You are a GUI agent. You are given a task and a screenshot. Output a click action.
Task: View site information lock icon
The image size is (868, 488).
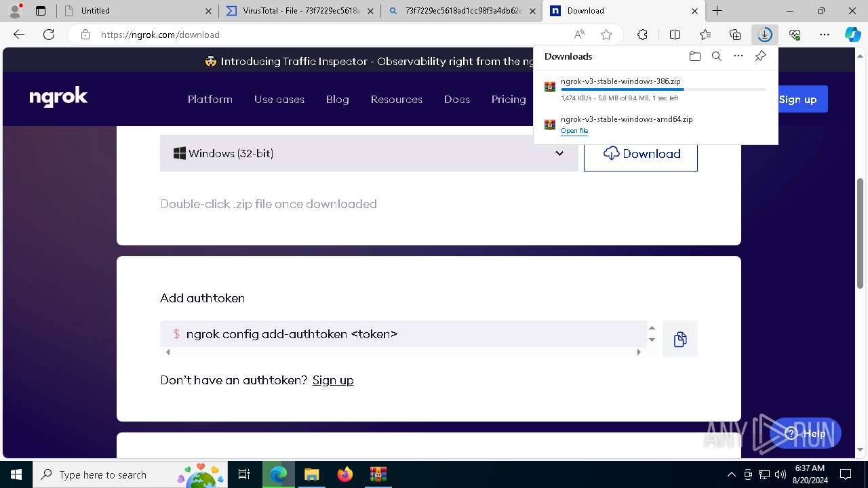[85, 35]
